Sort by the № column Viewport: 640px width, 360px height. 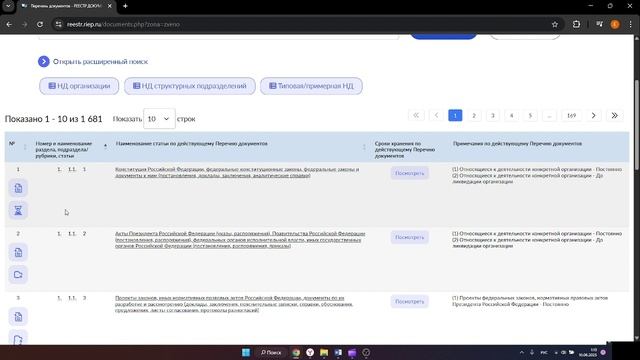pyautogui.click(x=25, y=147)
